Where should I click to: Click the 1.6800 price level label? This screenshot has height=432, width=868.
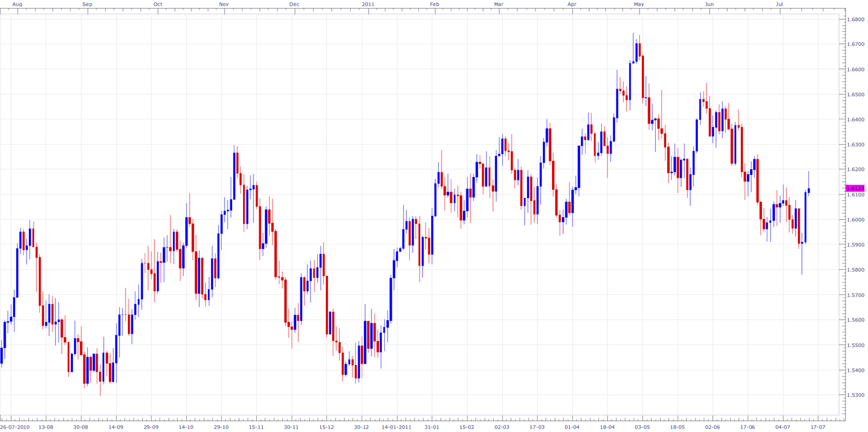[855, 19]
